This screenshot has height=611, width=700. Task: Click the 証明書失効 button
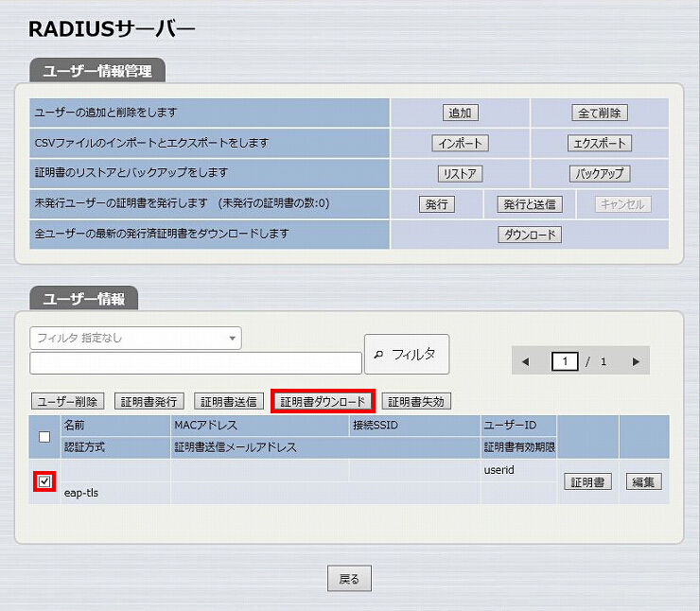tap(416, 402)
